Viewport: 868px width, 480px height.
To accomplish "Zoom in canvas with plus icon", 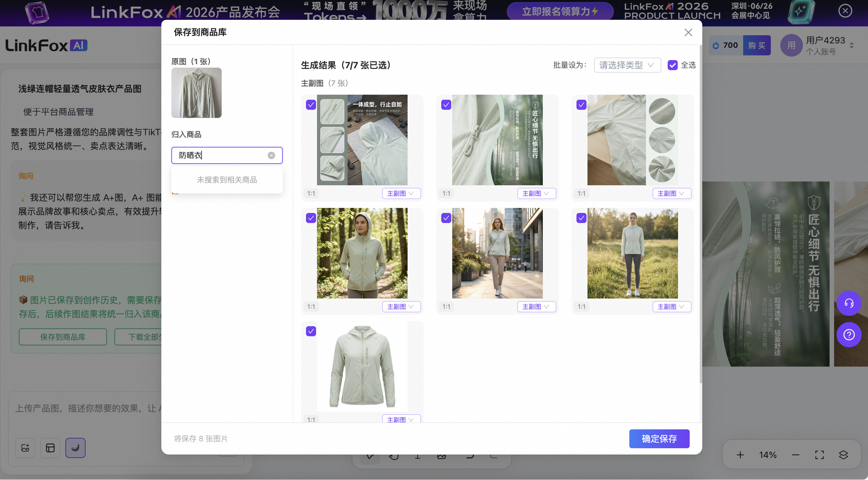I will pos(740,455).
